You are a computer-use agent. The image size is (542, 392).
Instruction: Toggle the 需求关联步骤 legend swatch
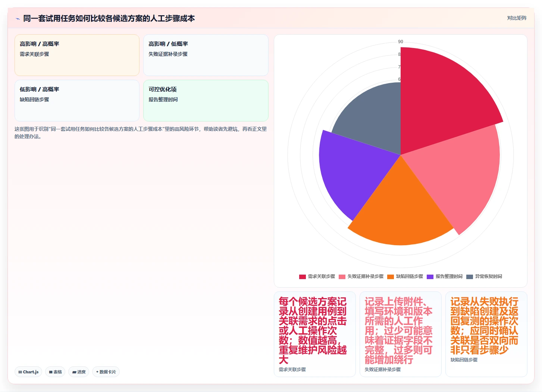(303, 276)
